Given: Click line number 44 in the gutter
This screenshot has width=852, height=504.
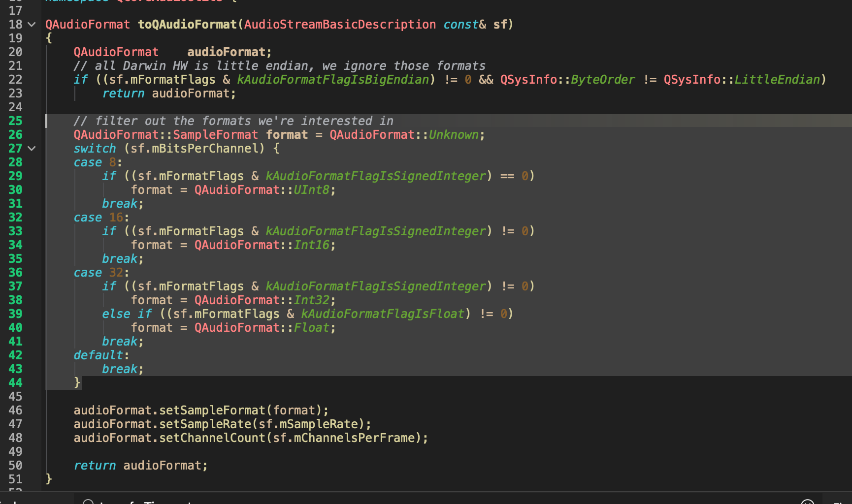Looking at the screenshot, I should tap(15, 383).
